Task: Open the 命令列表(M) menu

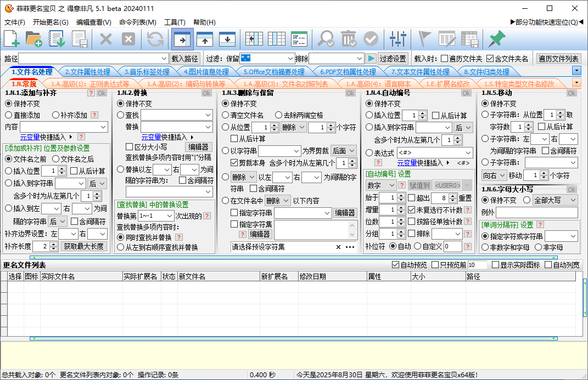Action: click(x=137, y=22)
